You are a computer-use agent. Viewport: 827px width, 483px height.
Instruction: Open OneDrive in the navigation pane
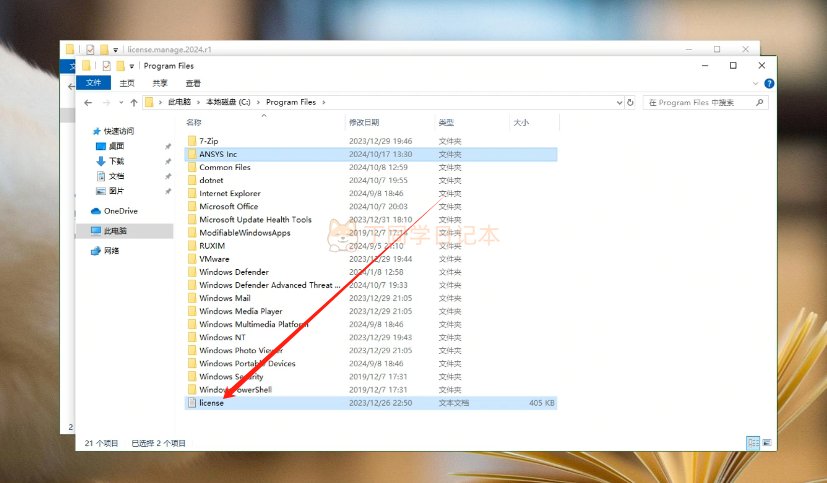[x=120, y=211]
